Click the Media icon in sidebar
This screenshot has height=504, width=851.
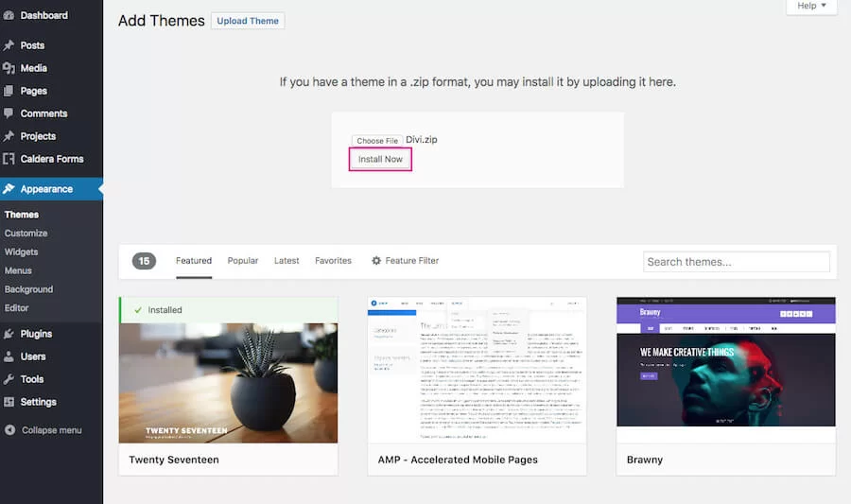(9, 68)
